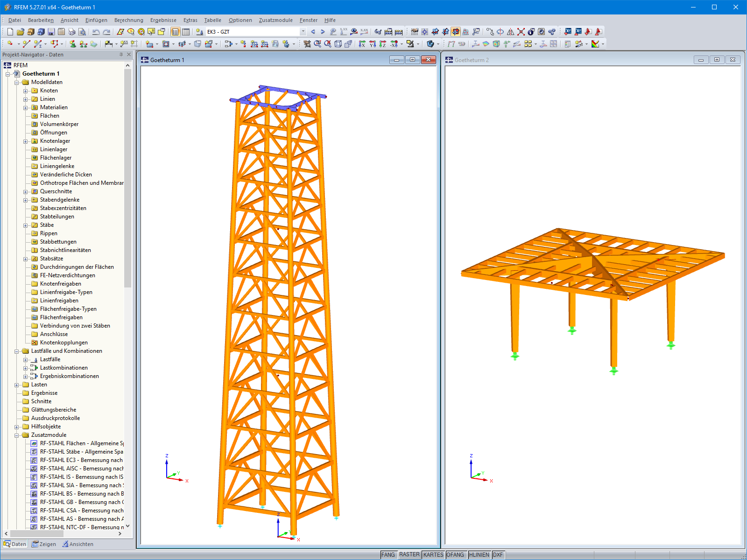Select RF-STAHL EC3 in the navigator

pos(80,460)
